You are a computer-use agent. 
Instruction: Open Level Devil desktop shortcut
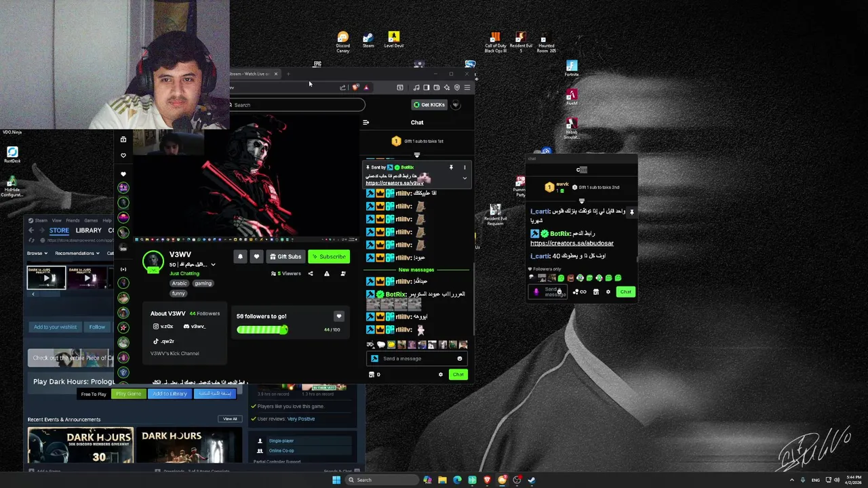[x=393, y=41]
